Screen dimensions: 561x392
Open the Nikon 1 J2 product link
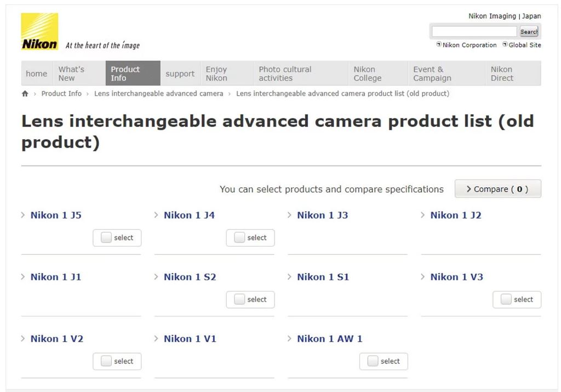[x=456, y=215]
